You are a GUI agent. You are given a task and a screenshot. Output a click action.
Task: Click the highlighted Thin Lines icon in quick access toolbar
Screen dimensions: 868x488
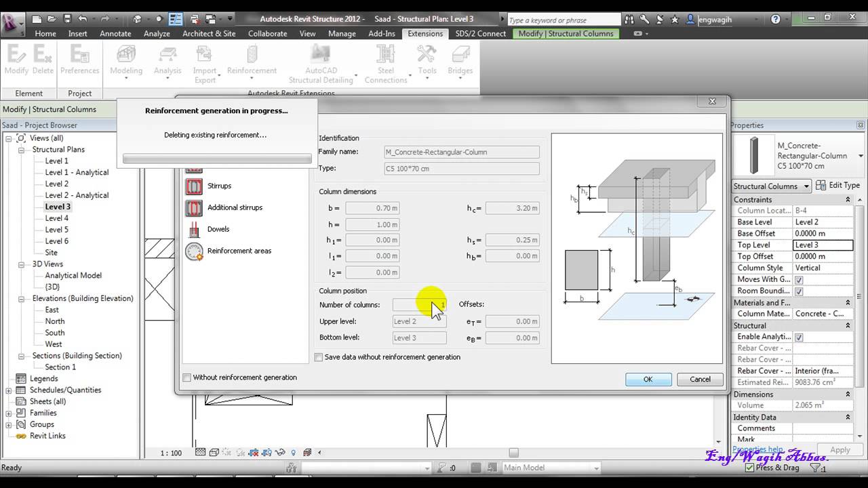pyautogui.click(x=176, y=19)
